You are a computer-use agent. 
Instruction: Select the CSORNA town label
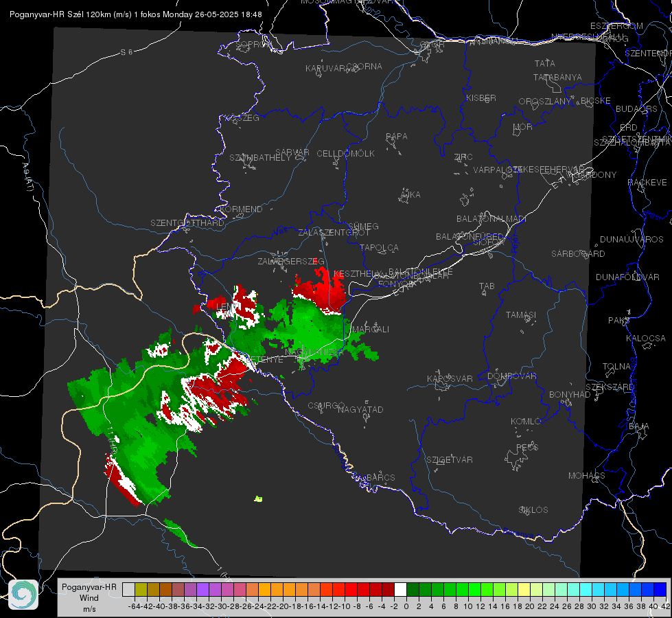364,67
